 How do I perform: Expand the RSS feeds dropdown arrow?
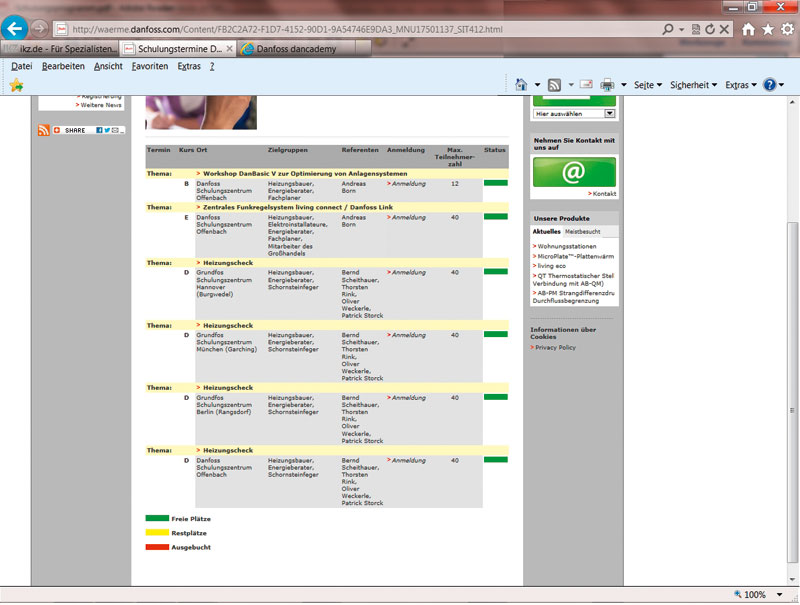pyautogui.click(x=571, y=85)
